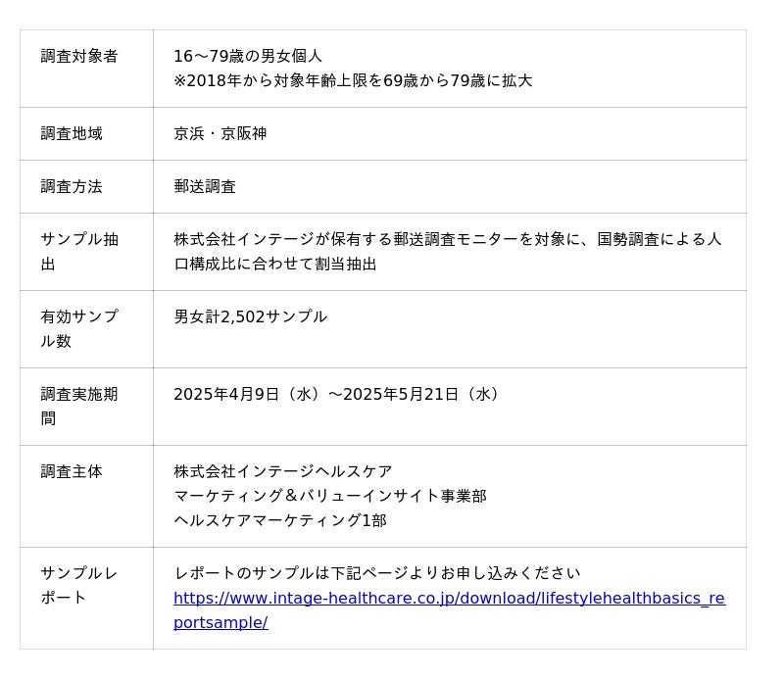Select the 16〜79歳の男女個人 text
Screen dimensions: 784x679
coord(248,57)
